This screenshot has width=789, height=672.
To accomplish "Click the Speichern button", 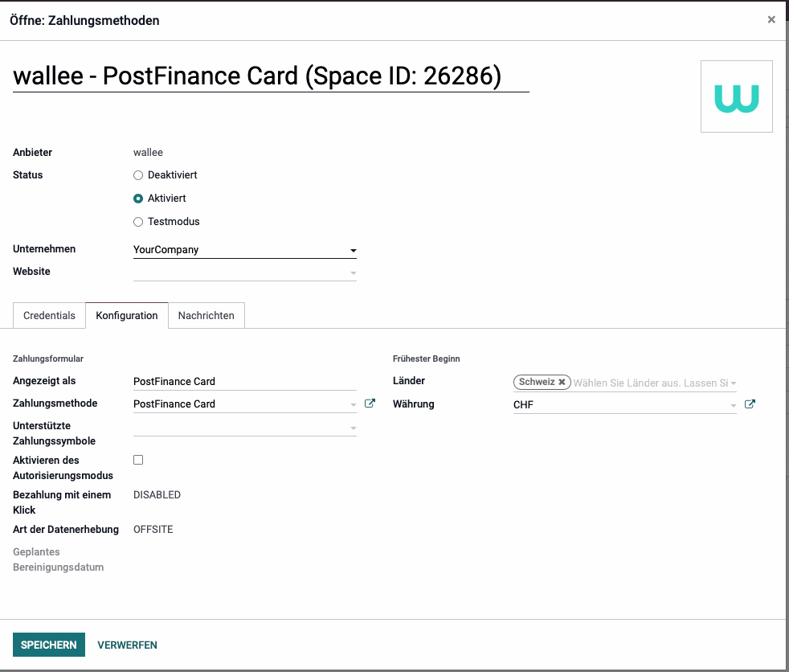I will [x=49, y=645].
